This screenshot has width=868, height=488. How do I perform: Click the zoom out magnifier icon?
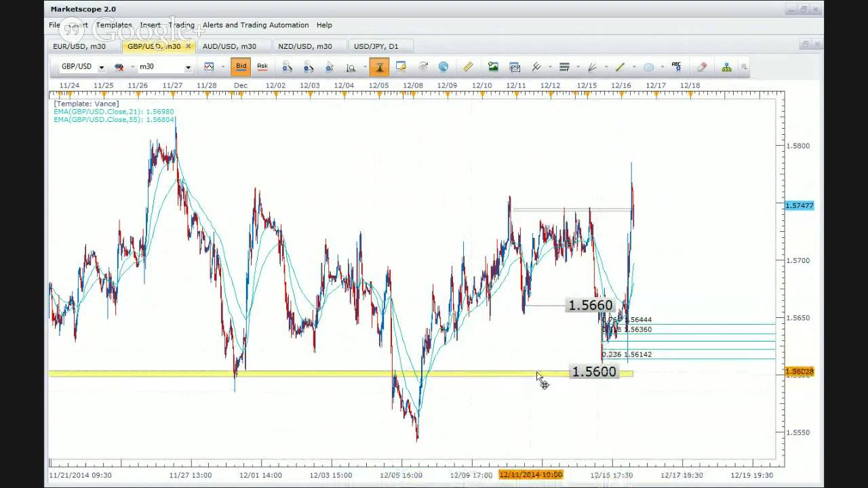click(x=309, y=66)
